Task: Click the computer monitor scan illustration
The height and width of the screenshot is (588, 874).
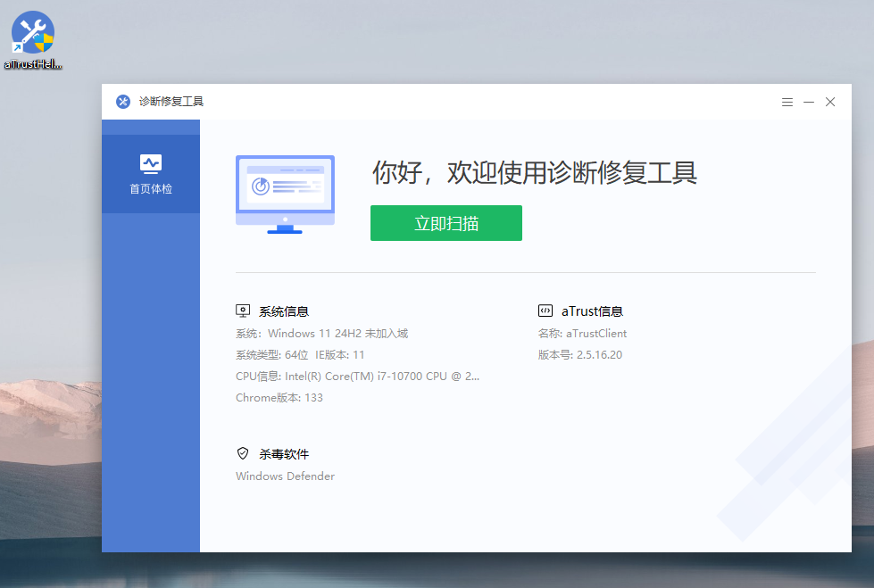Action: [x=285, y=194]
